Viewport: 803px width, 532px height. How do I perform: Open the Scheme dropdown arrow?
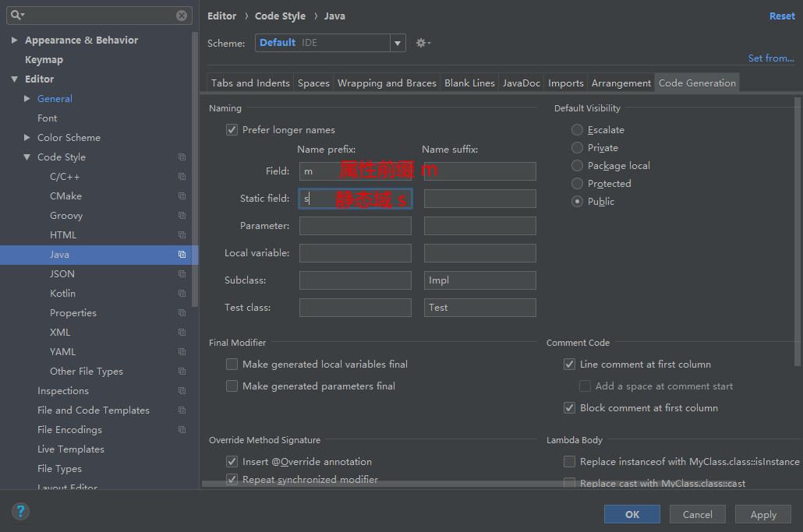click(398, 43)
